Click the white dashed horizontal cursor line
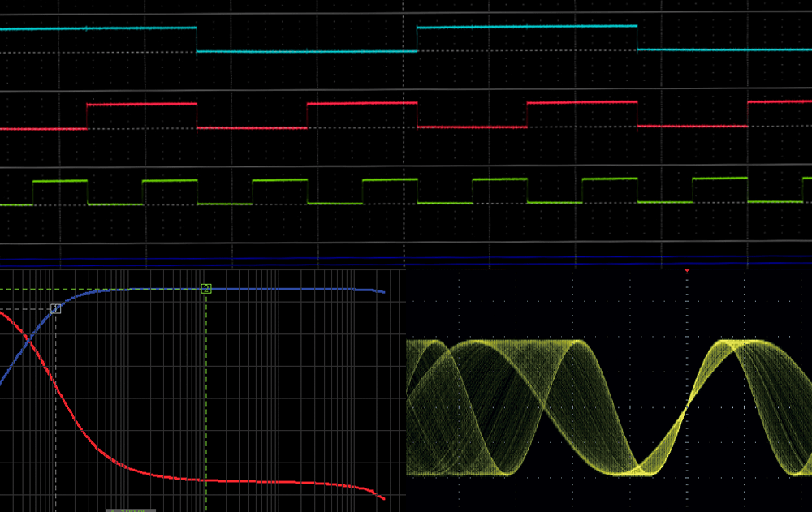Screen dimensions: 812x512 coord(24,309)
